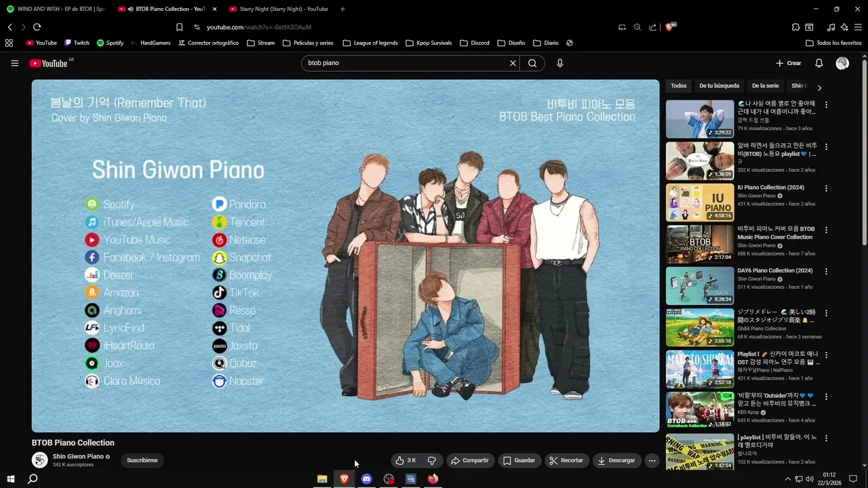
Task: Open the Peliculas y series bookmark folder
Action: (308, 43)
